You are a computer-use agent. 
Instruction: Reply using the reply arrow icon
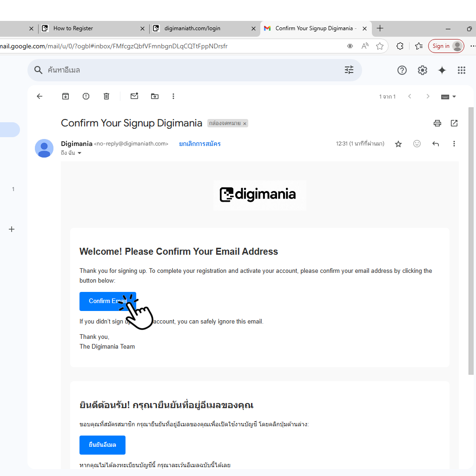tap(436, 144)
